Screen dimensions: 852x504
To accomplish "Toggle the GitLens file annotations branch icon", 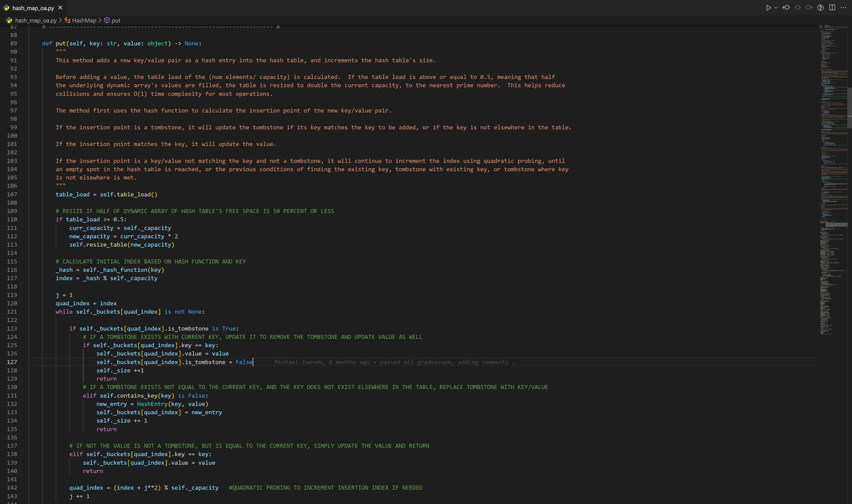I will [820, 8].
